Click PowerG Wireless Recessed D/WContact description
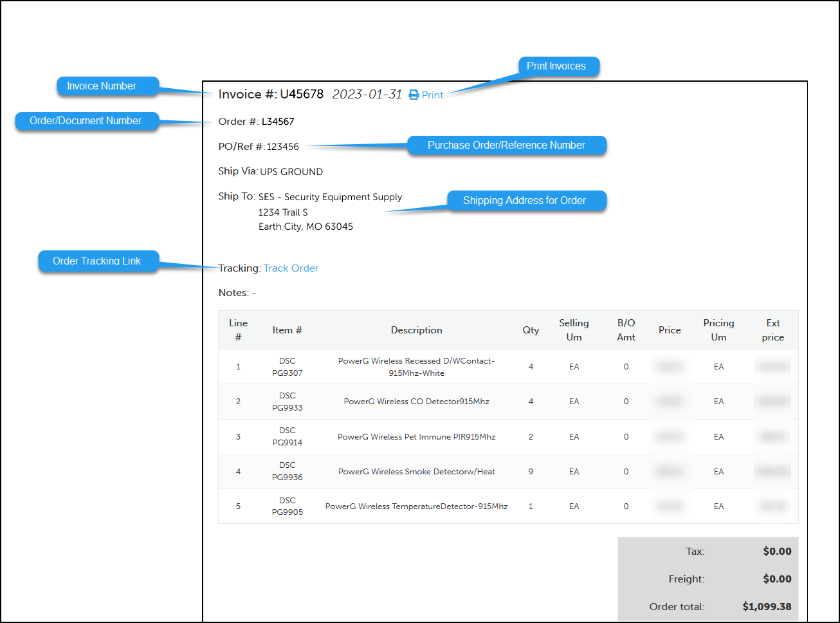The height and width of the screenshot is (623, 840). click(417, 367)
